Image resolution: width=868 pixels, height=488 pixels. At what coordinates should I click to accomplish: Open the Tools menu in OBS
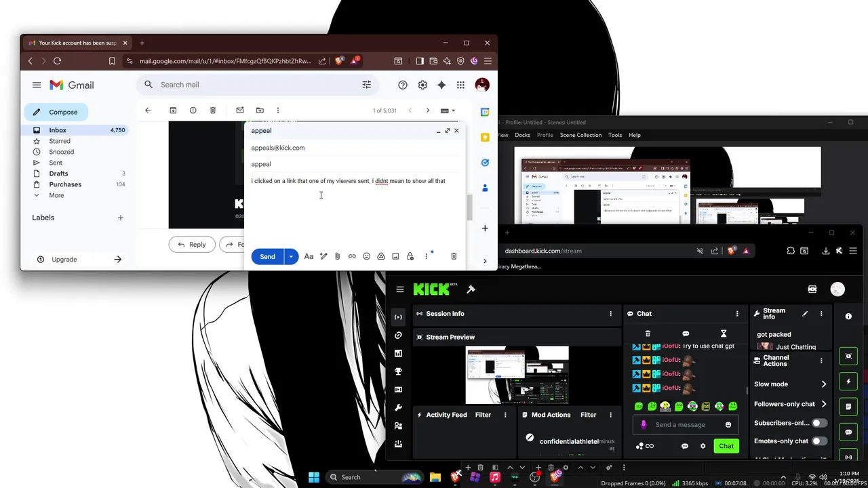point(615,135)
